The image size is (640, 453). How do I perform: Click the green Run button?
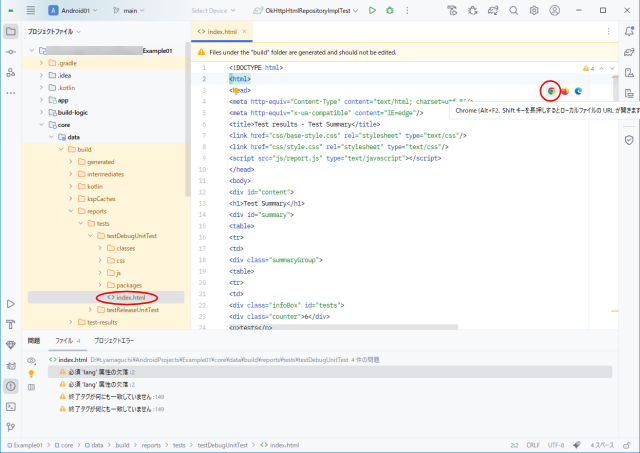coord(372,10)
